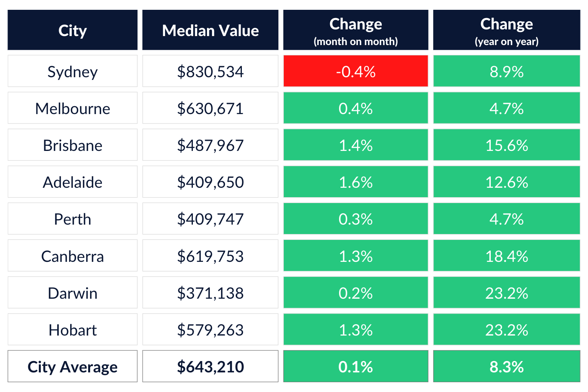
Task: Select Hobart 1.3% monthly change cell
Action: point(356,330)
